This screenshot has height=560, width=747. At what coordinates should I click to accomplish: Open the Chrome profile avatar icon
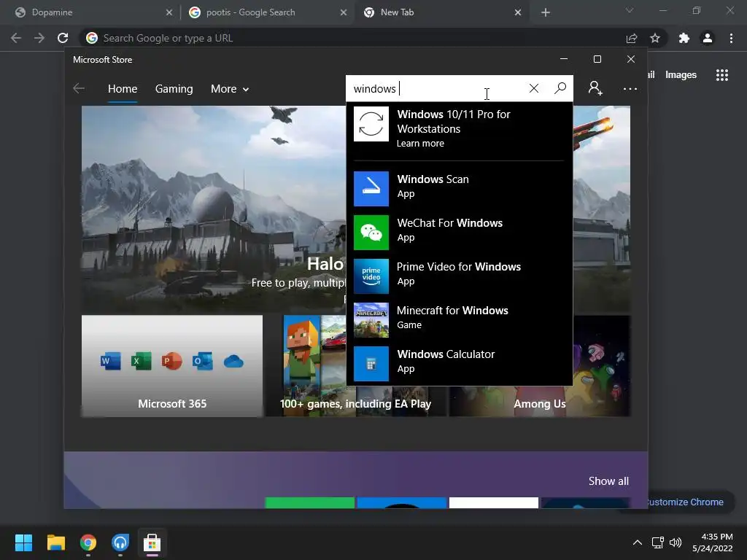[708, 38]
